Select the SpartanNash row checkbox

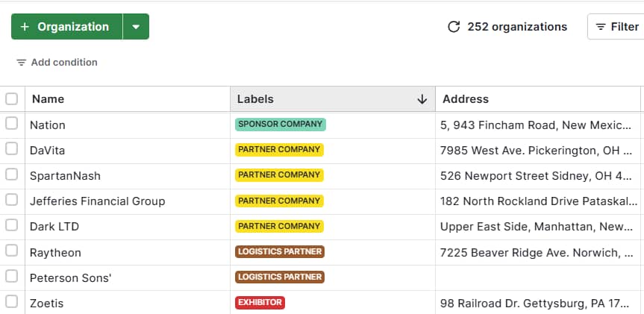[x=11, y=175]
